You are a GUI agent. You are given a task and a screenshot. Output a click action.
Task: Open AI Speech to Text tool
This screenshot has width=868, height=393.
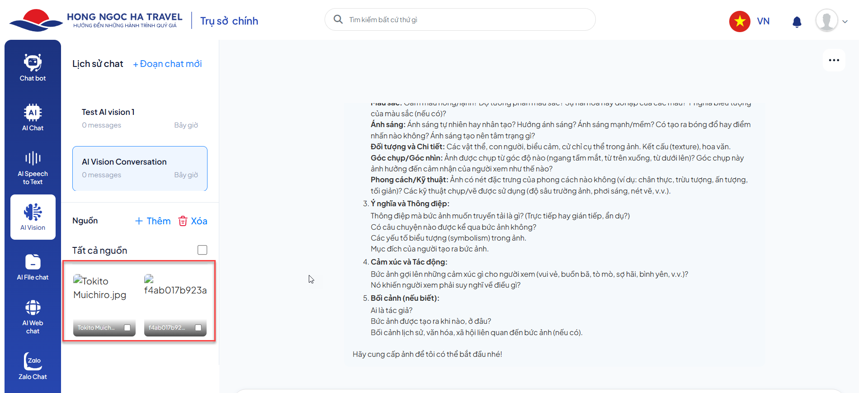(33, 168)
